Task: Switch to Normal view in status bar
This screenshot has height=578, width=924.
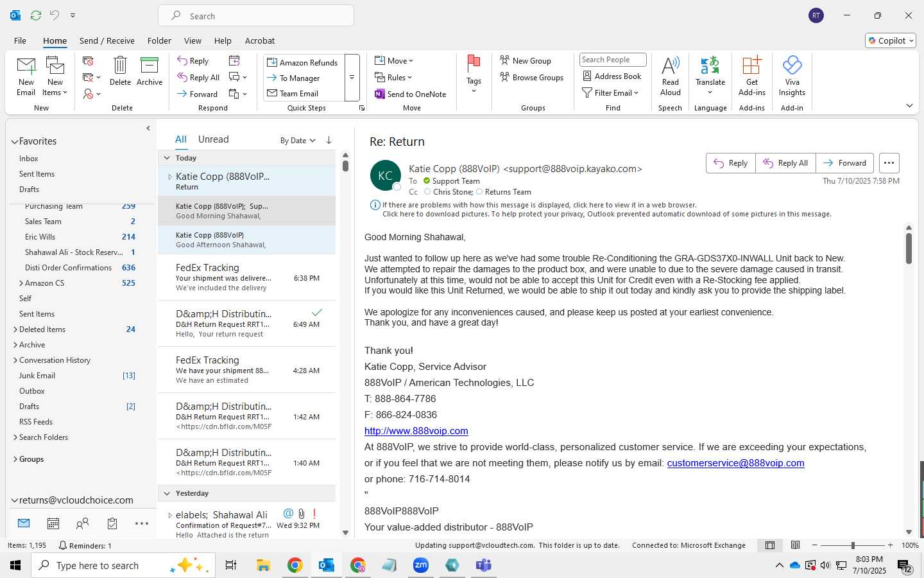Action: pyautogui.click(x=770, y=545)
